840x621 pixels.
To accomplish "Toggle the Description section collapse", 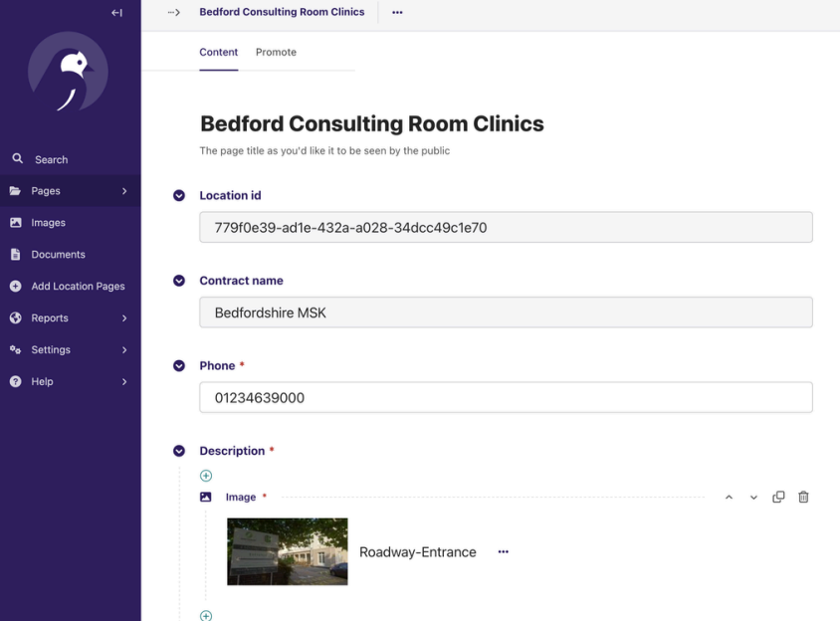I will click(179, 451).
